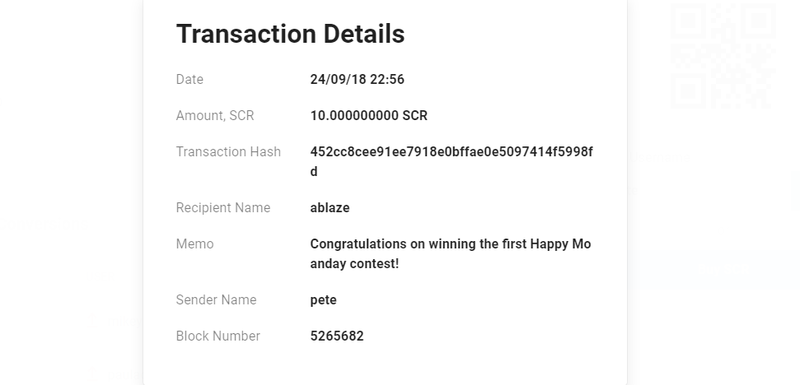
Task: Click the trailing 'd' of the wrapped hash
Action: click(x=314, y=172)
